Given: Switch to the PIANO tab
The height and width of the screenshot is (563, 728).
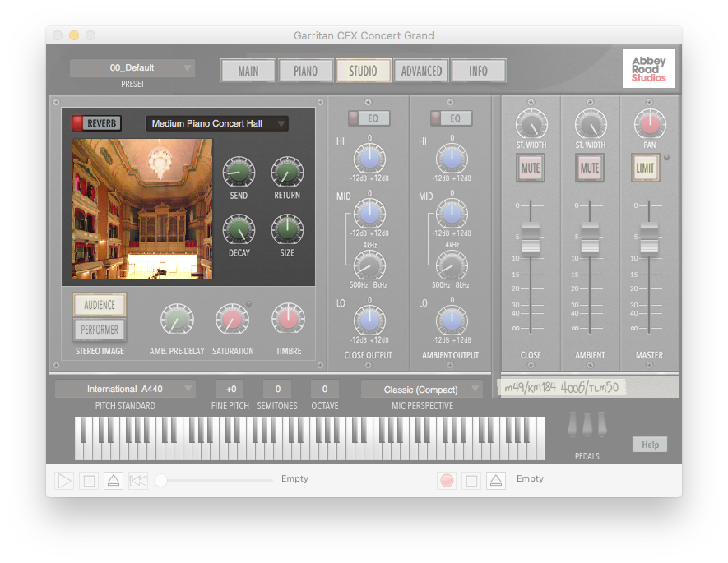Looking at the screenshot, I should pyautogui.click(x=305, y=71).
